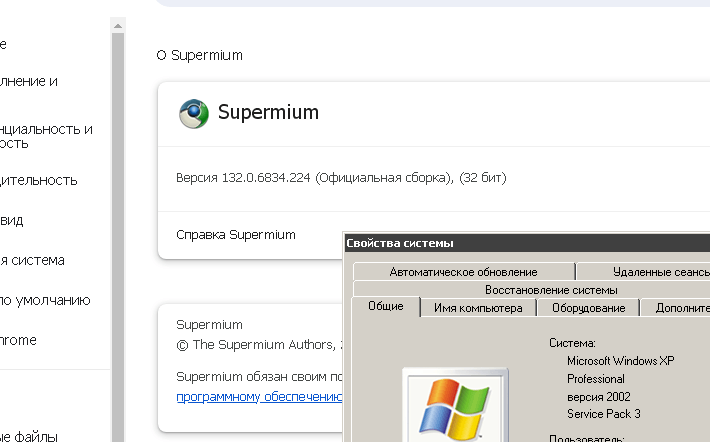Click the 'Microsoft Windows XP' text
The height and width of the screenshot is (442, 710).
click(620, 361)
